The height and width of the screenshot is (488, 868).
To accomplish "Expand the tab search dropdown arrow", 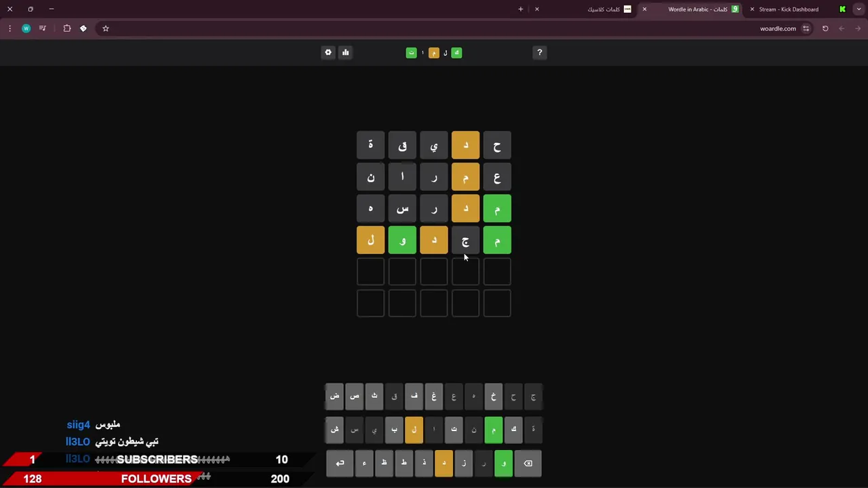I will (859, 9).
